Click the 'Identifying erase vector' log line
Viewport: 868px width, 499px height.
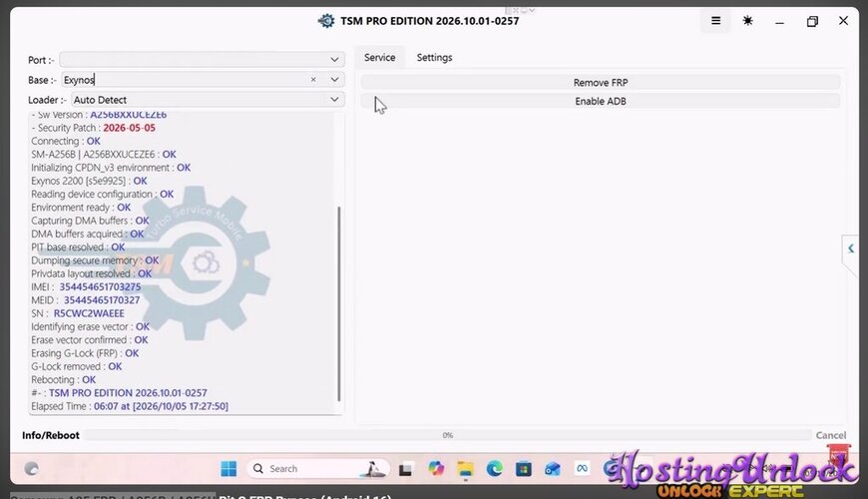click(90, 326)
